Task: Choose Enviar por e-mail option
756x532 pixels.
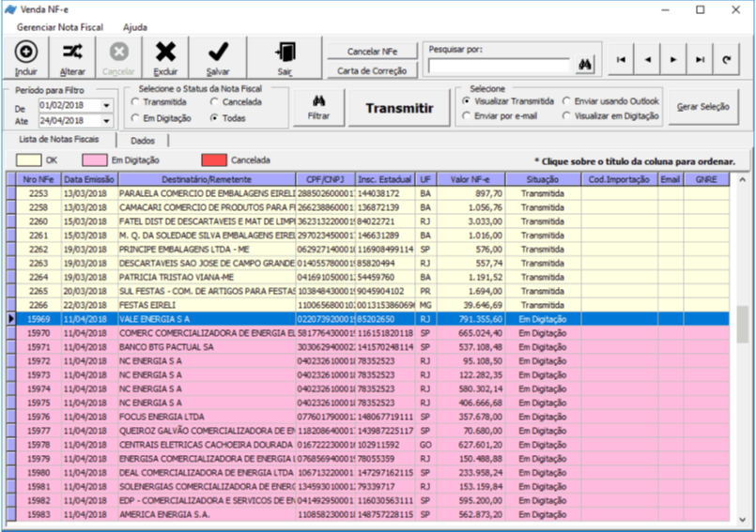Action: coord(467,115)
